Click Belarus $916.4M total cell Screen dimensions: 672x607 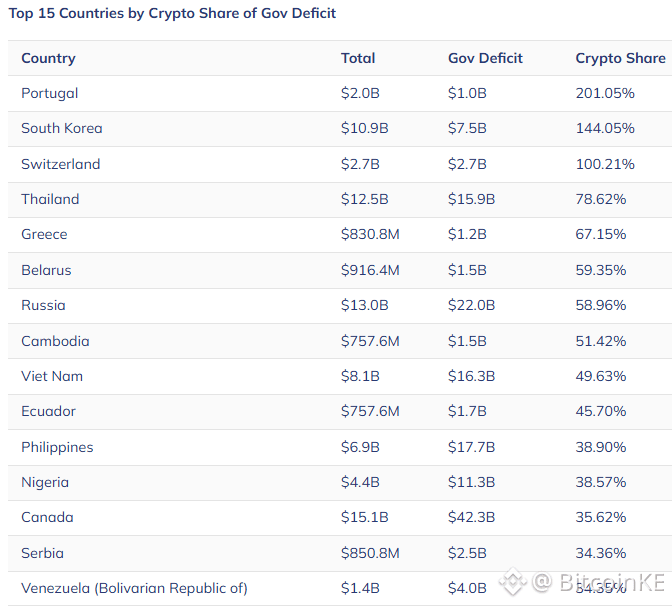(370, 270)
